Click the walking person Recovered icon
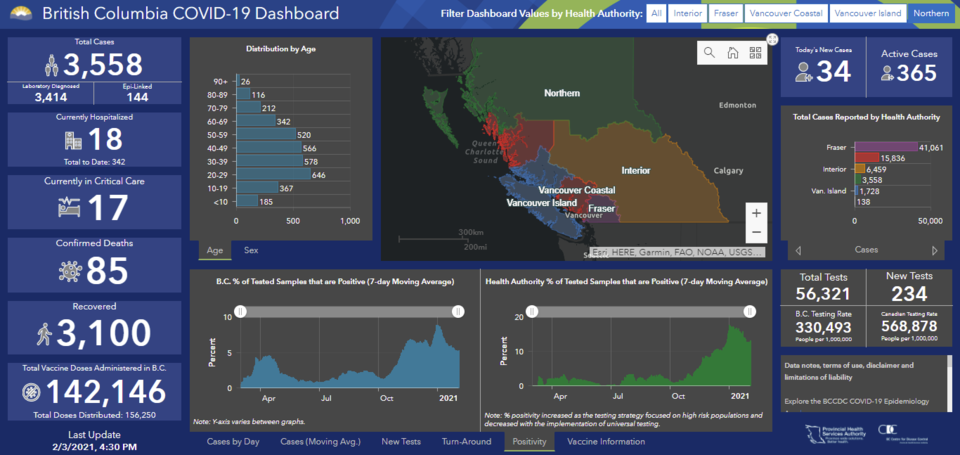The width and height of the screenshot is (960, 455). pos(44,333)
